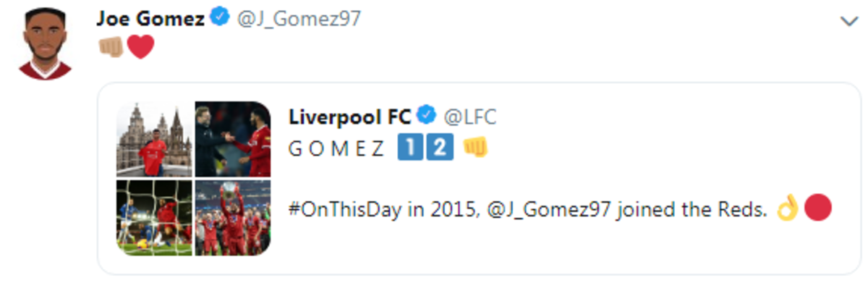868x283 pixels.
Task: Click the red heart emoji
Action: (140, 47)
